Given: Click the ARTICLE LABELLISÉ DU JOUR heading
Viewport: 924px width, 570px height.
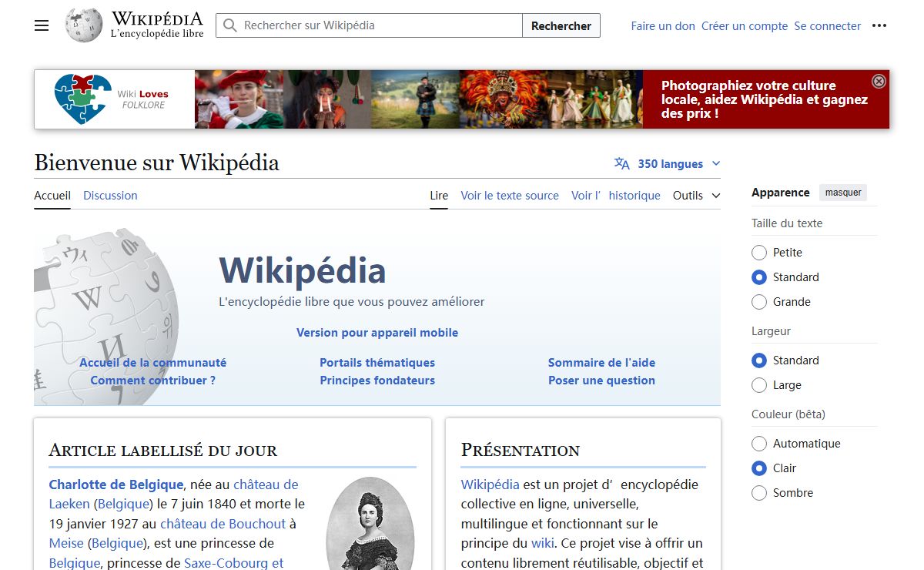Looking at the screenshot, I should tap(162, 451).
